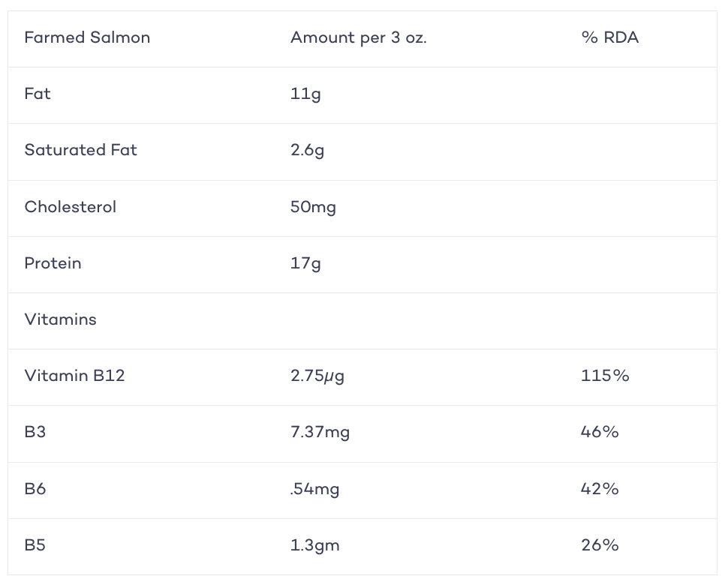This screenshot has width=728, height=585.
Task: Click the 50mg cholesterol value
Action: (x=313, y=207)
